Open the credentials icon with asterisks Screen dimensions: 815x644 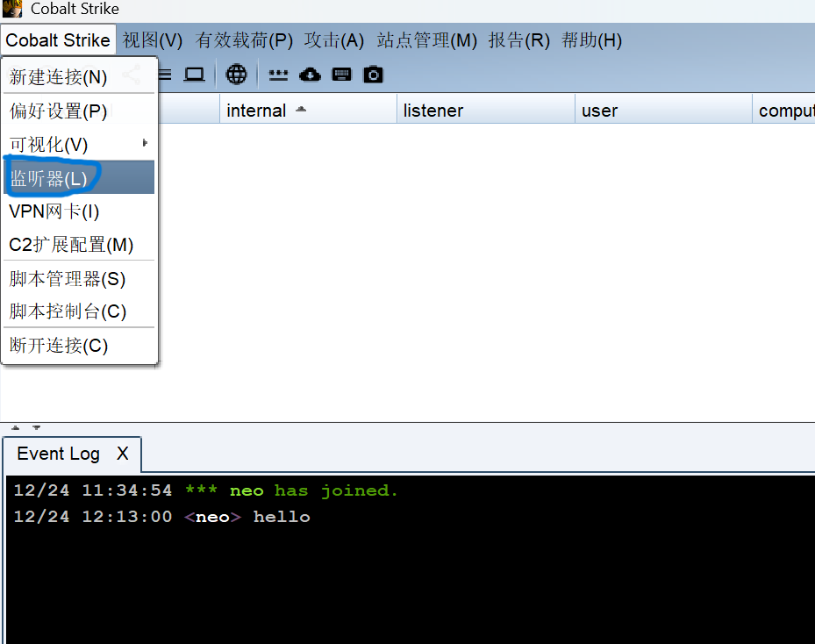pos(278,75)
